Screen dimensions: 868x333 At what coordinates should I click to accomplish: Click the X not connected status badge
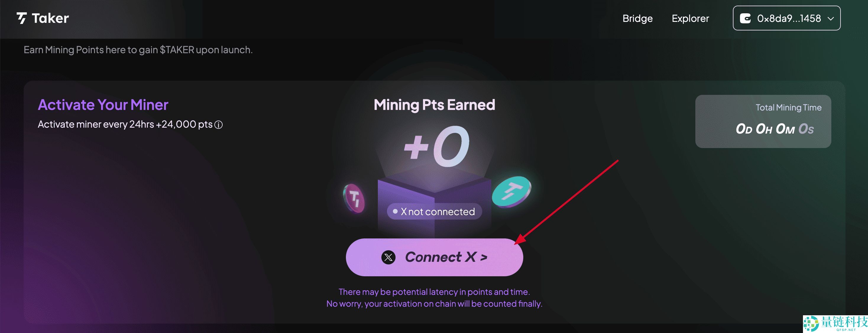point(434,212)
